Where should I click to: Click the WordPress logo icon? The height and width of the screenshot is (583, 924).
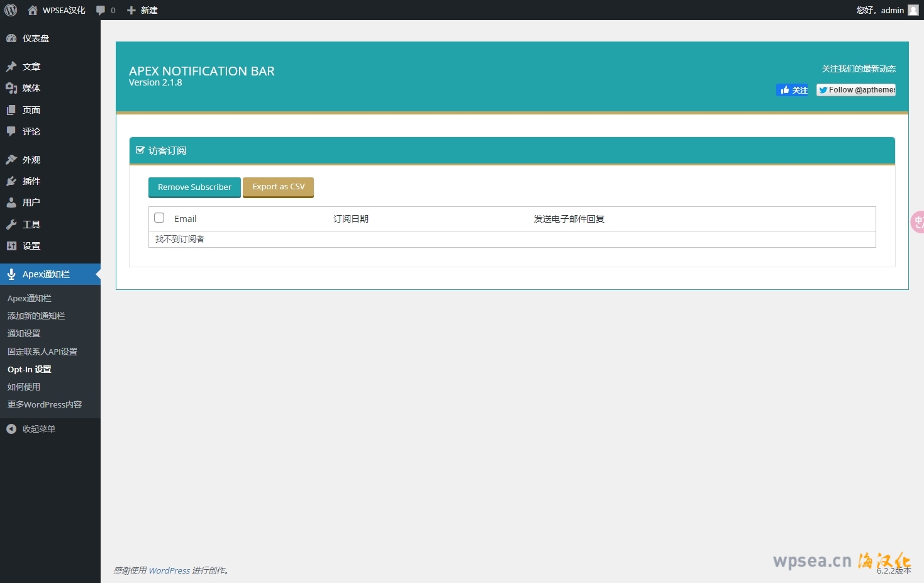(x=11, y=10)
